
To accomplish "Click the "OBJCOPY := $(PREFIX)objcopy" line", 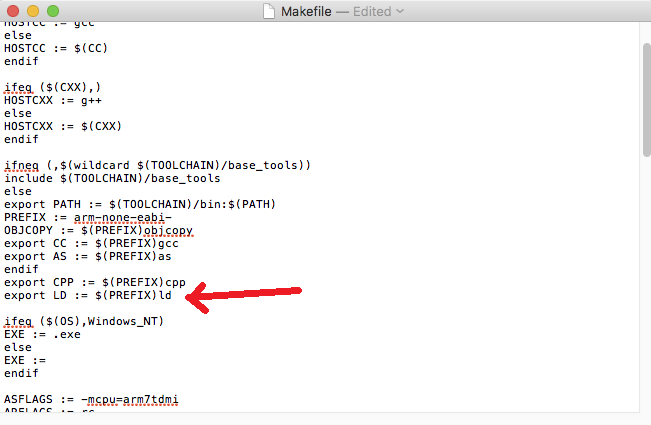I will (x=98, y=230).
